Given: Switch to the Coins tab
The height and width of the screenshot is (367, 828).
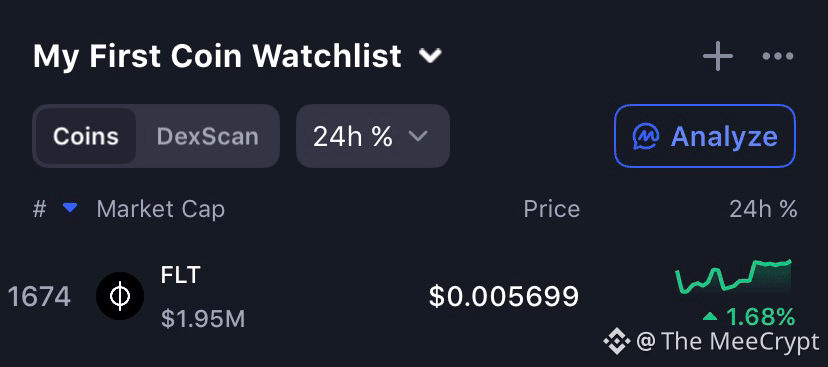Looking at the screenshot, I should pos(86,136).
